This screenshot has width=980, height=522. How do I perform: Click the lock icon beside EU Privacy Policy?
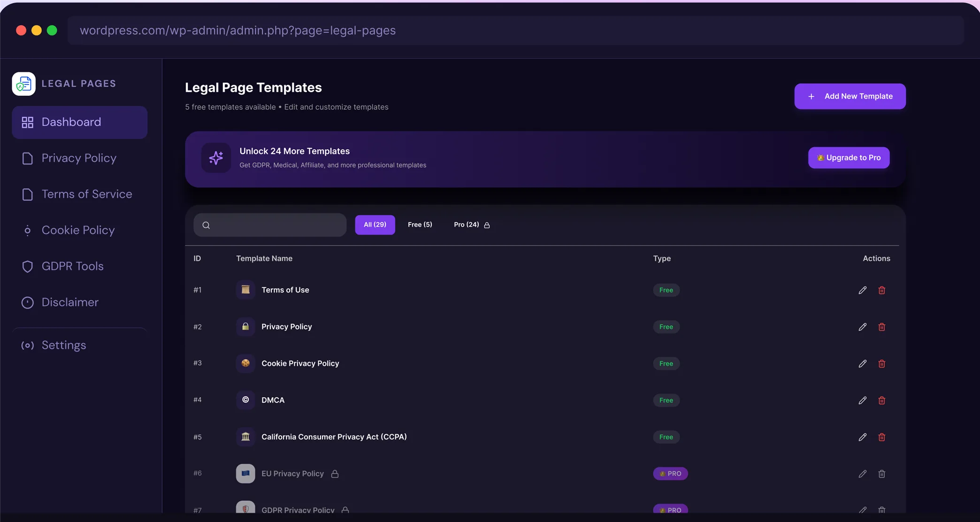coord(335,474)
